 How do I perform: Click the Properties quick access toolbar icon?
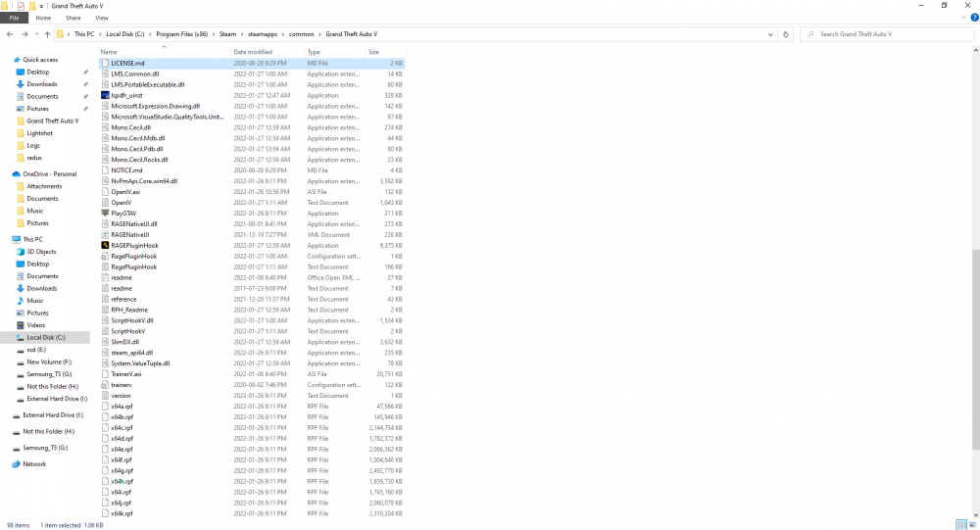pos(21,6)
